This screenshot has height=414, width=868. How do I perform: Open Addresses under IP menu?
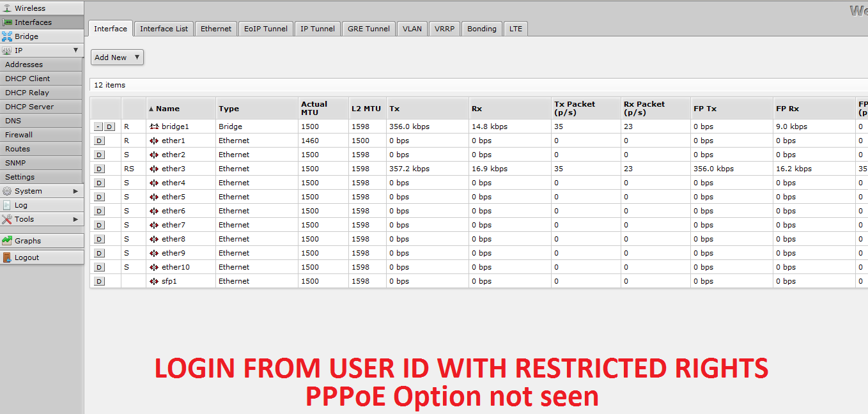[42, 65]
